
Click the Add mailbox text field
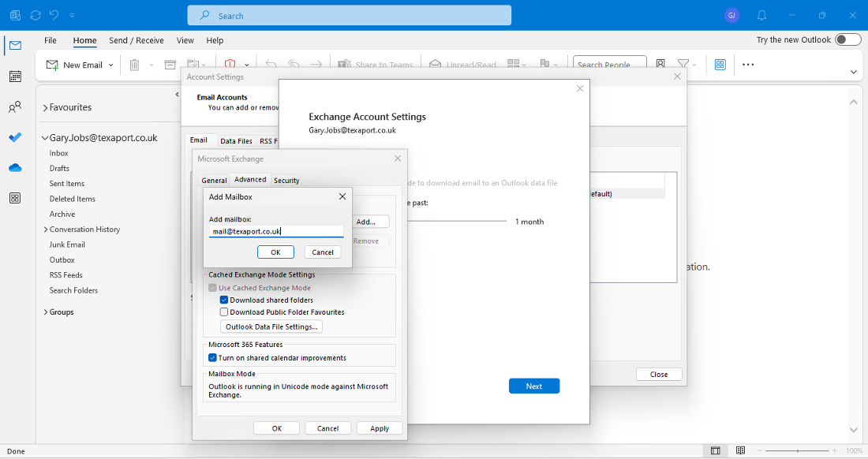(x=276, y=231)
